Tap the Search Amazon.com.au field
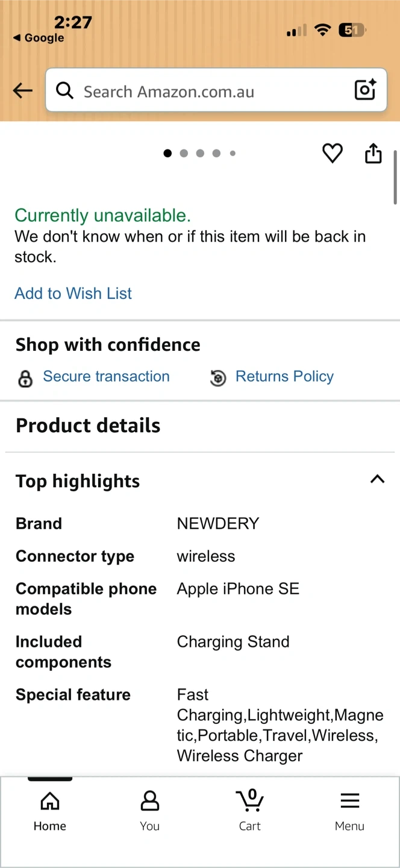Image resolution: width=400 pixels, height=868 pixels. [x=205, y=92]
